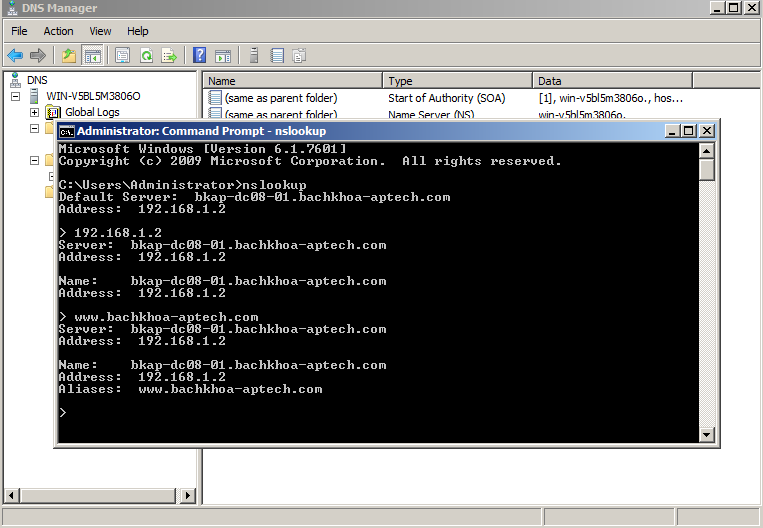Viewport: 763px width, 528px height.
Task: Click the '> 192.168.1.2' query line
Action: [110, 233]
